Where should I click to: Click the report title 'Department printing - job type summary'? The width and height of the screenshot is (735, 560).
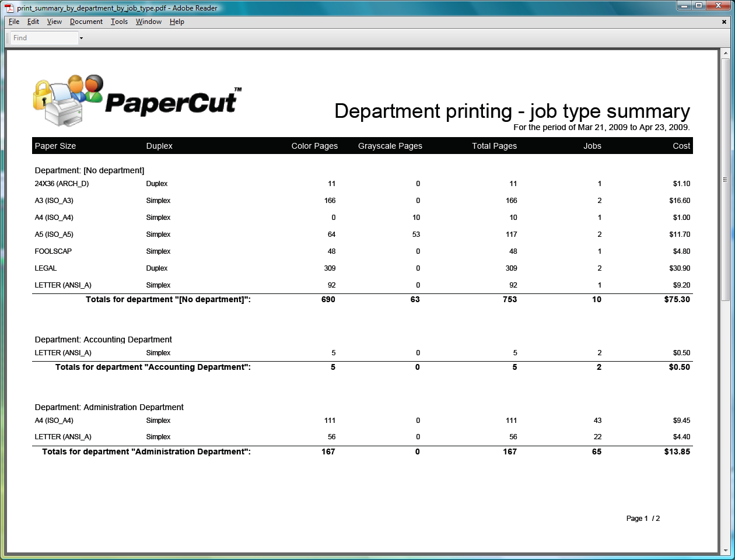(512, 111)
